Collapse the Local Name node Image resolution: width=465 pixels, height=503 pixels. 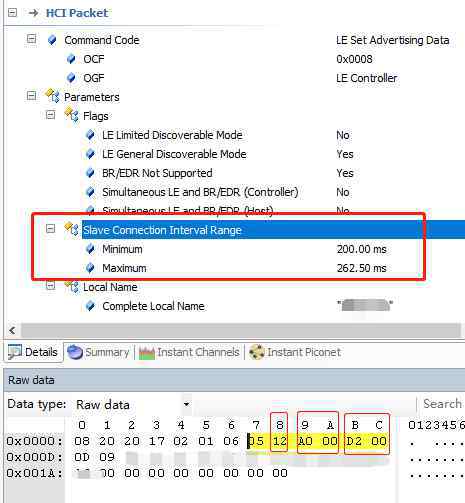click(50, 286)
